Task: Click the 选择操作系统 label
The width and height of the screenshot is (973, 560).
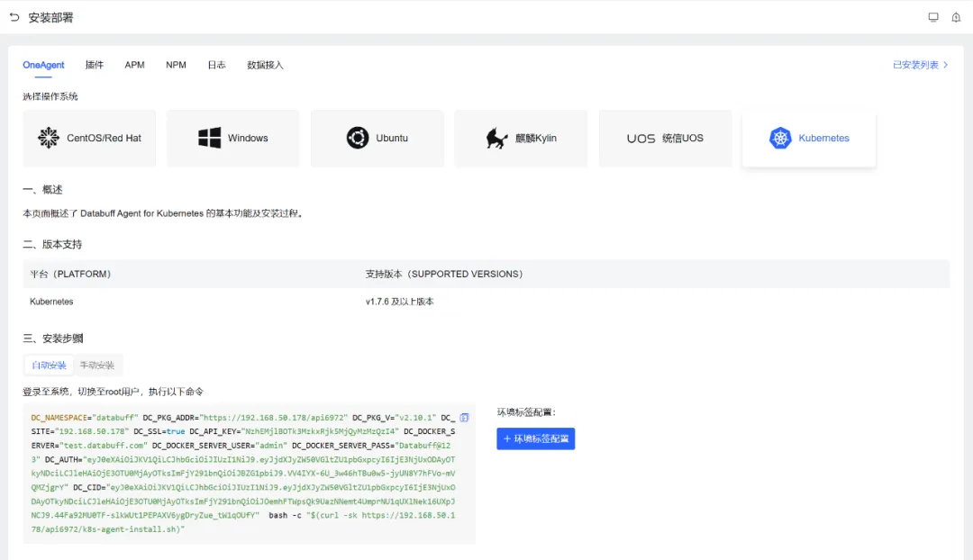Action: (50, 96)
